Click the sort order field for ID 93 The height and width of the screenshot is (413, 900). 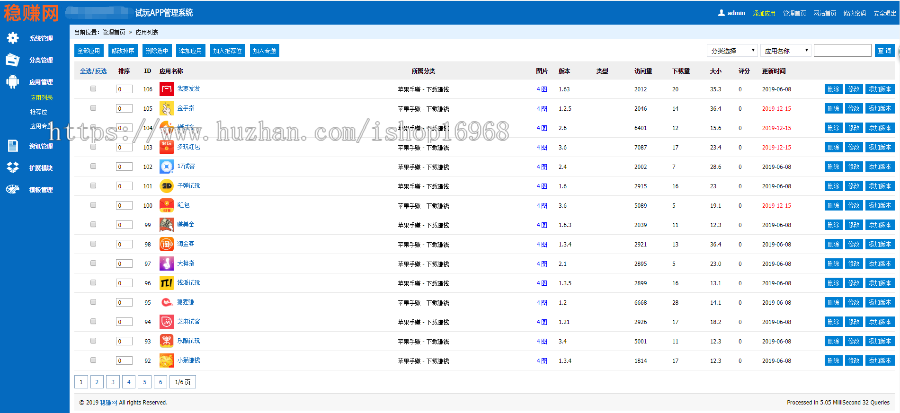124,341
